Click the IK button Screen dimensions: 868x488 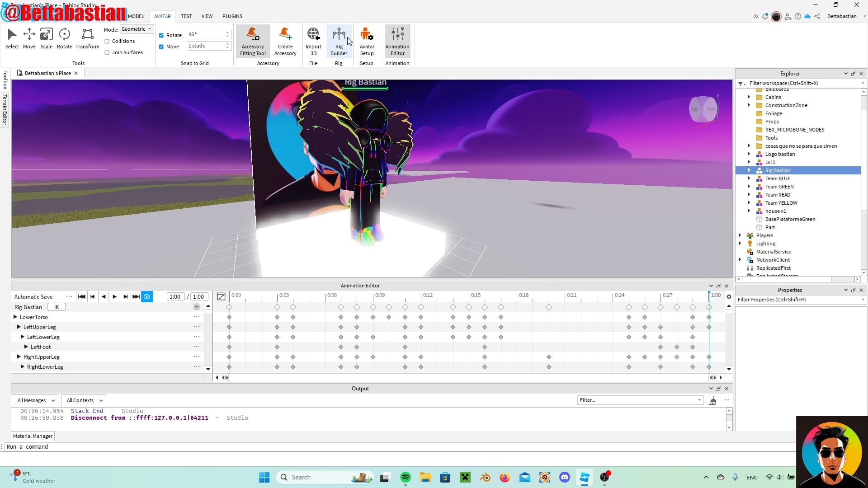pyautogui.click(x=57, y=307)
